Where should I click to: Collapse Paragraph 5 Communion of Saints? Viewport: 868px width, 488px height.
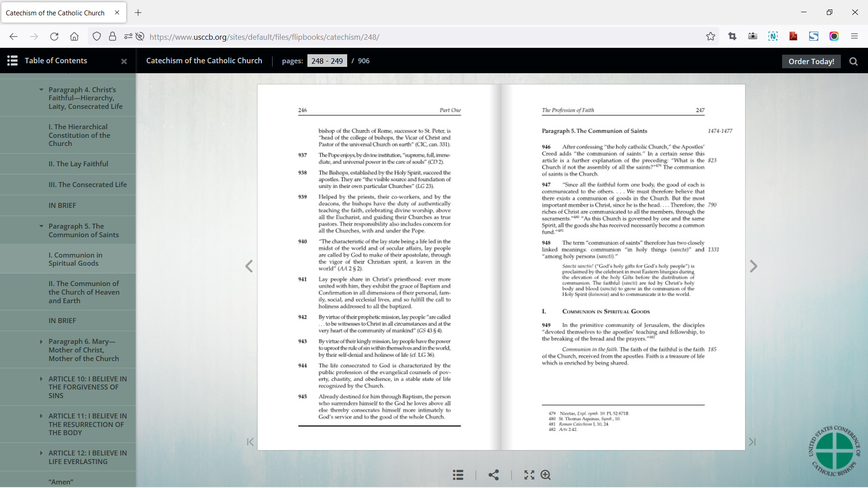pyautogui.click(x=42, y=226)
